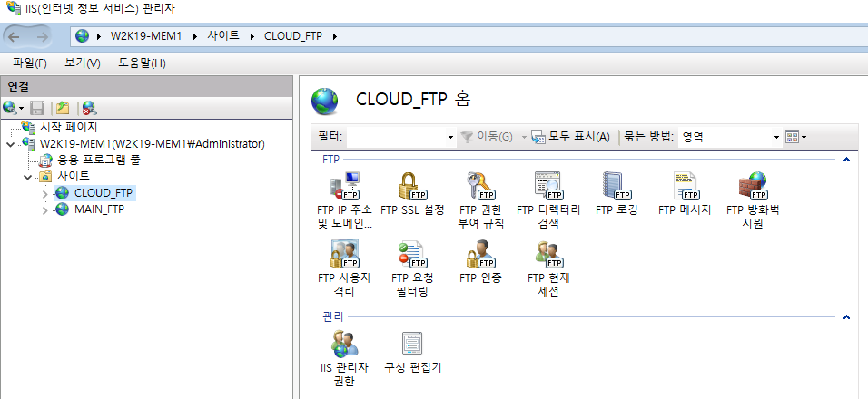868x399 pixels.
Task: Collapse the W2K19-MEM1 server tree node
Action: click(x=11, y=144)
